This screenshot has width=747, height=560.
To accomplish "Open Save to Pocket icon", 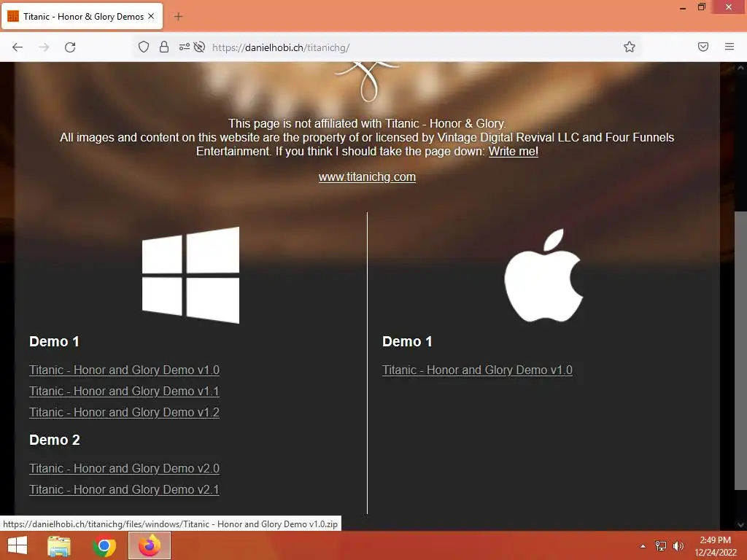I will [x=703, y=47].
